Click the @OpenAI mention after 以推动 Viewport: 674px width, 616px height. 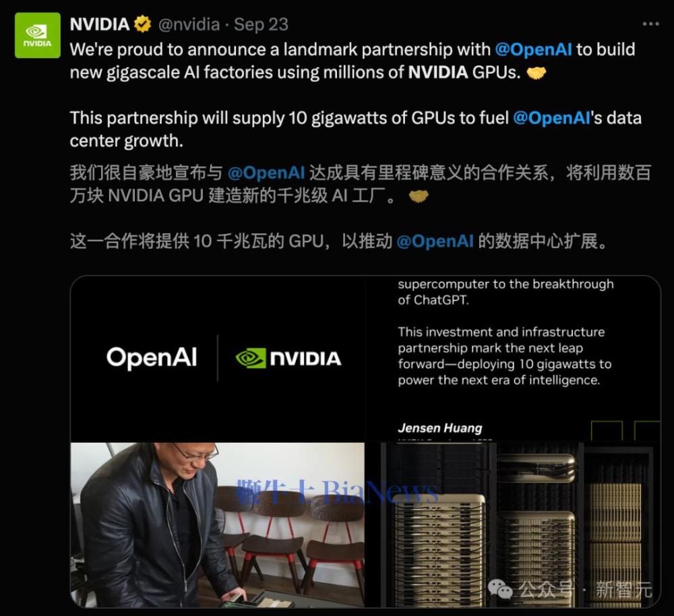coord(435,241)
